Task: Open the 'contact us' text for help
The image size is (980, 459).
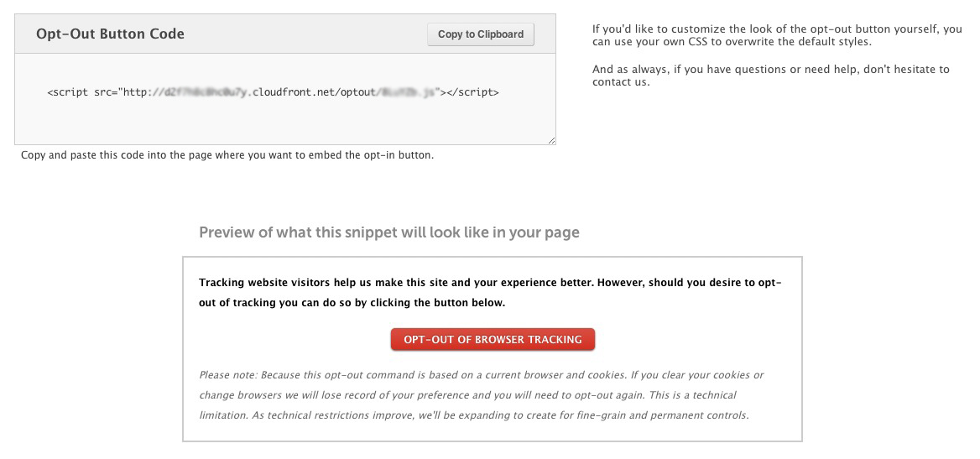Action: pyautogui.click(x=621, y=82)
